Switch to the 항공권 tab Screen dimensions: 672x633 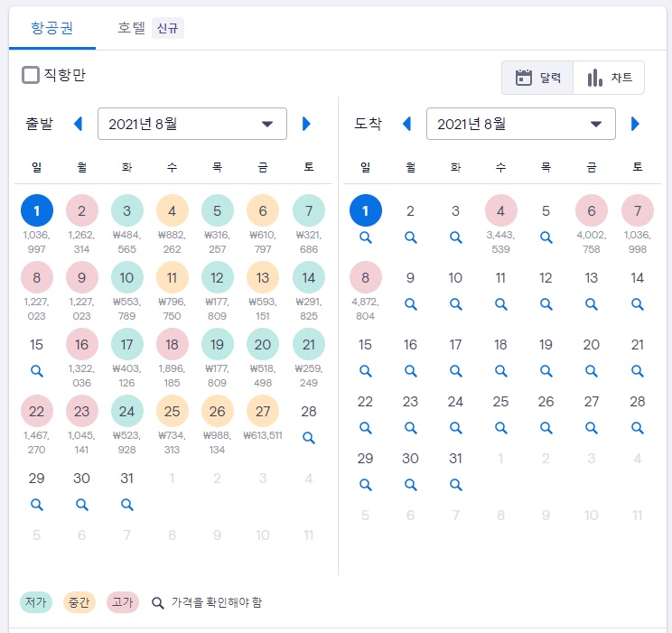[51, 28]
